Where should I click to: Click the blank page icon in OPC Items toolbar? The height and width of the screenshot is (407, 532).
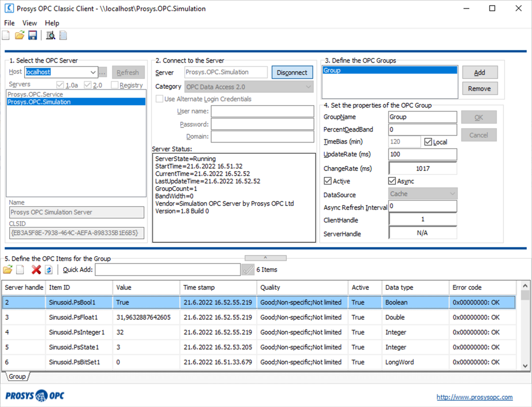click(20, 270)
